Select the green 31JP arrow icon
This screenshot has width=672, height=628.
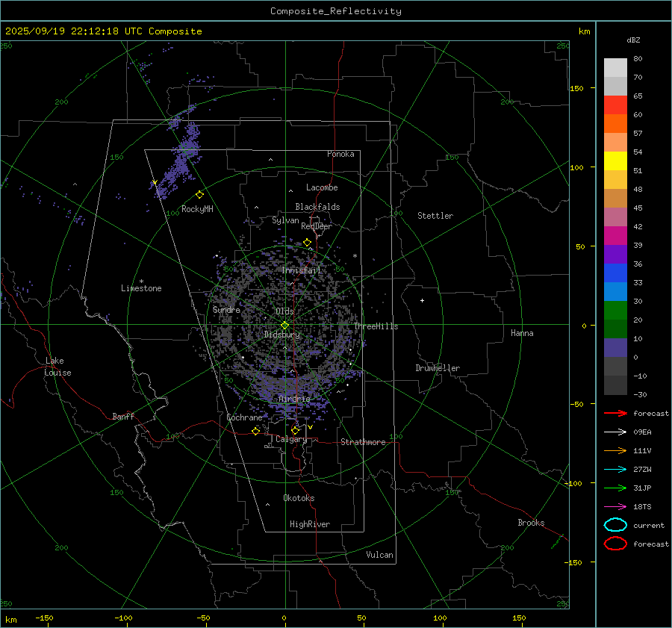(615, 488)
